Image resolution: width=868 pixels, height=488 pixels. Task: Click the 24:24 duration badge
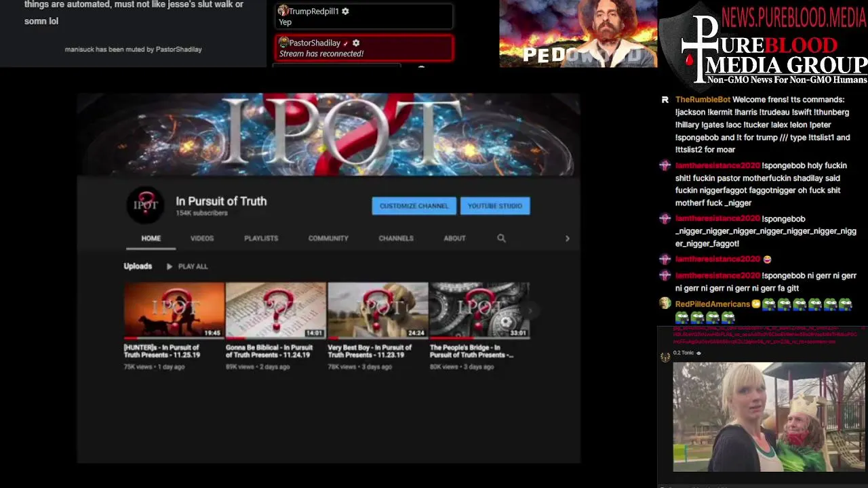click(x=416, y=333)
